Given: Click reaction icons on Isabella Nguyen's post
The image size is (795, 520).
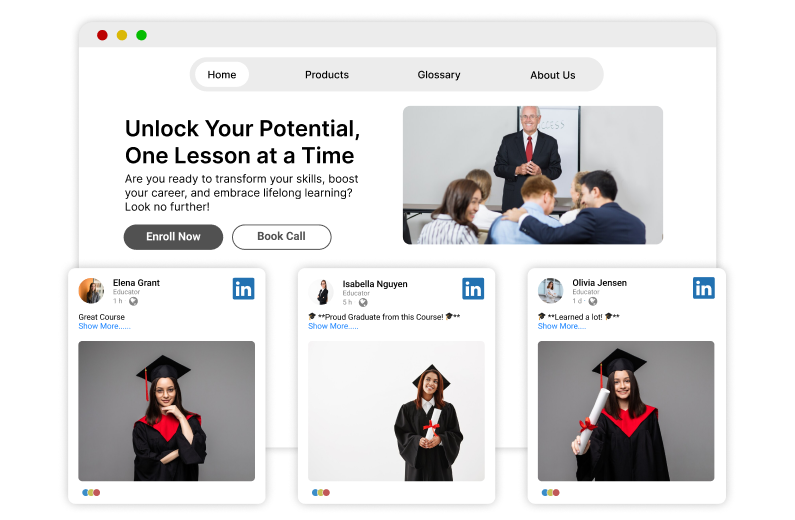Looking at the screenshot, I should pos(321,493).
